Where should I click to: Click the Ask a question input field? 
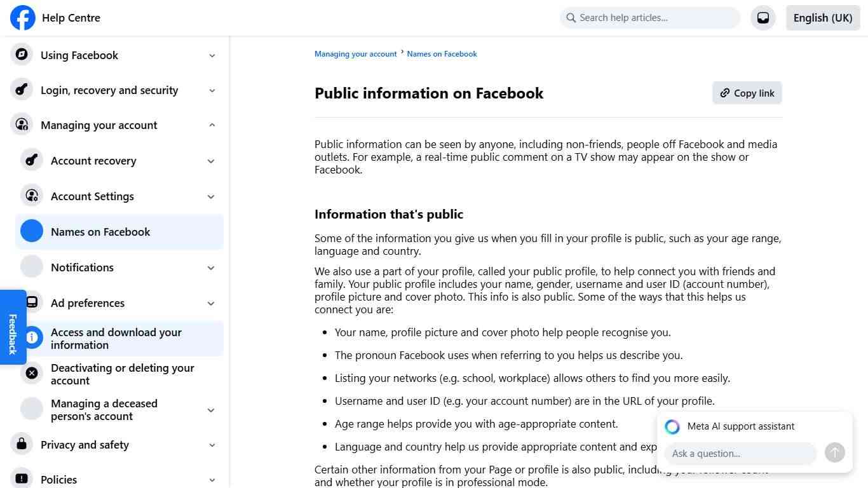[740, 453]
